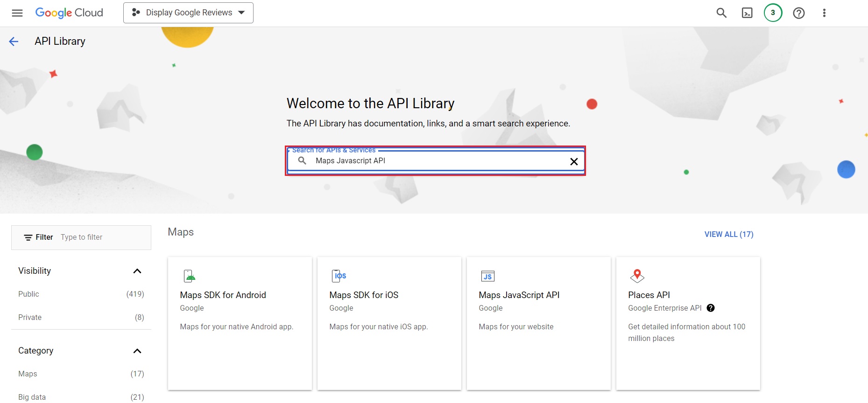Activate Cloud Shell terminal icon
This screenshot has width=868, height=403.
747,13
